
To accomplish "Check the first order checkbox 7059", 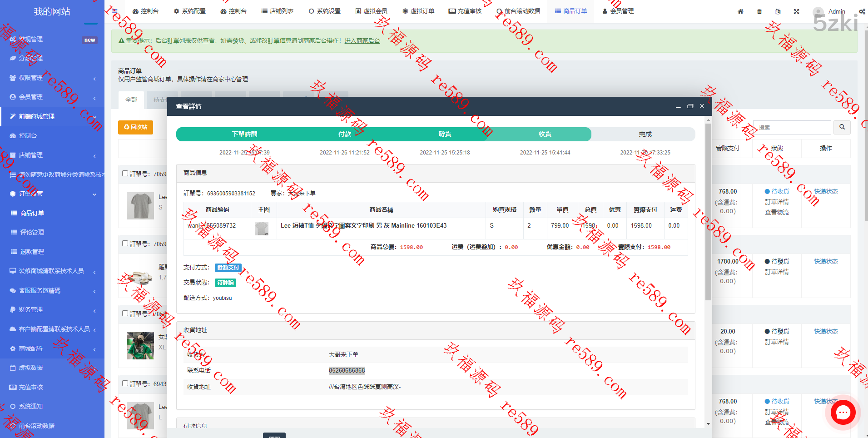I will tap(125, 174).
